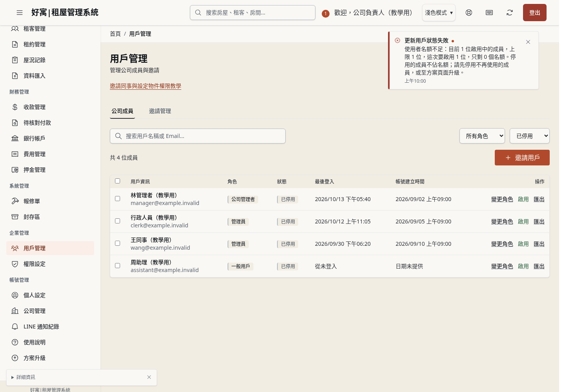Viewport: 565px width, 392px height.
Task: Open 銀行帳戶 in the sidebar
Action: [50, 138]
